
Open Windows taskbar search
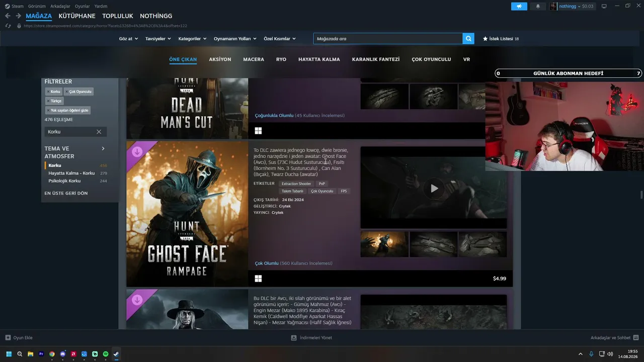tap(20, 354)
